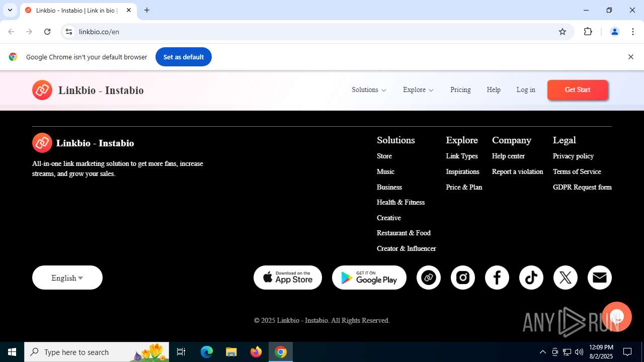Viewport: 644px width, 362px height.
Task: Close the Linkbio browser tab
Action: pyautogui.click(x=129, y=10)
